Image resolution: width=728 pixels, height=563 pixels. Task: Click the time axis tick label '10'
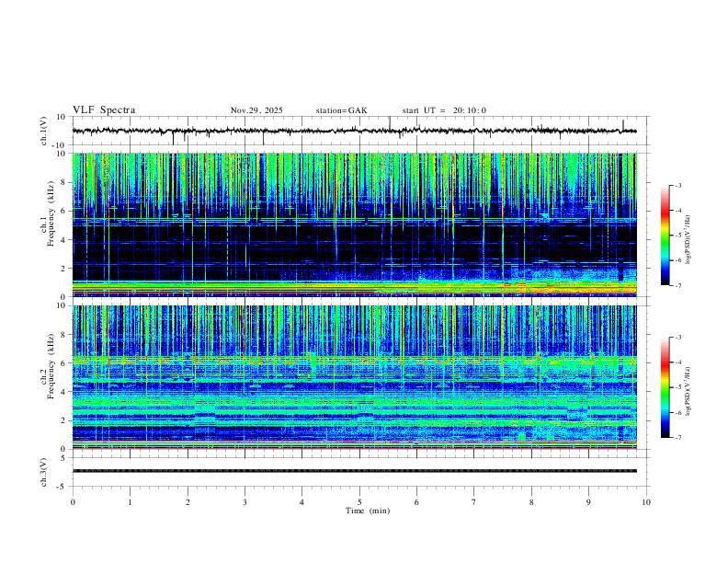[x=646, y=502]
